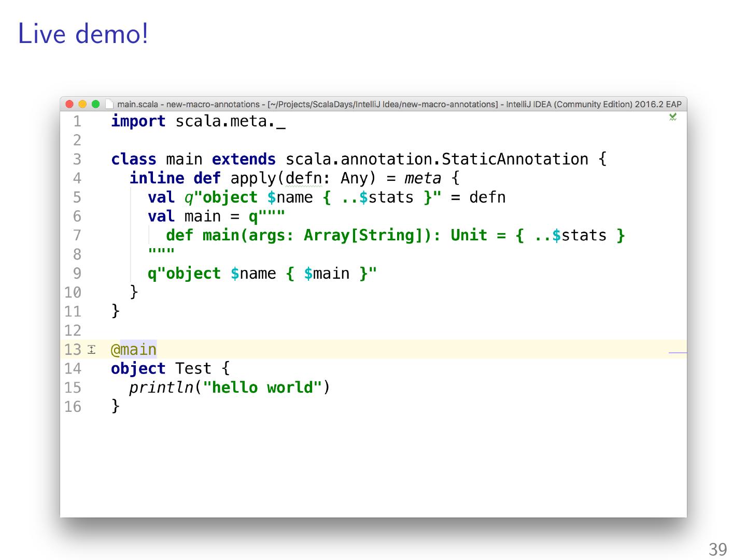Viewport: 747px width, 560px height.
Task: Click line number 6 in the gutter
Action: tap(77, 217)
